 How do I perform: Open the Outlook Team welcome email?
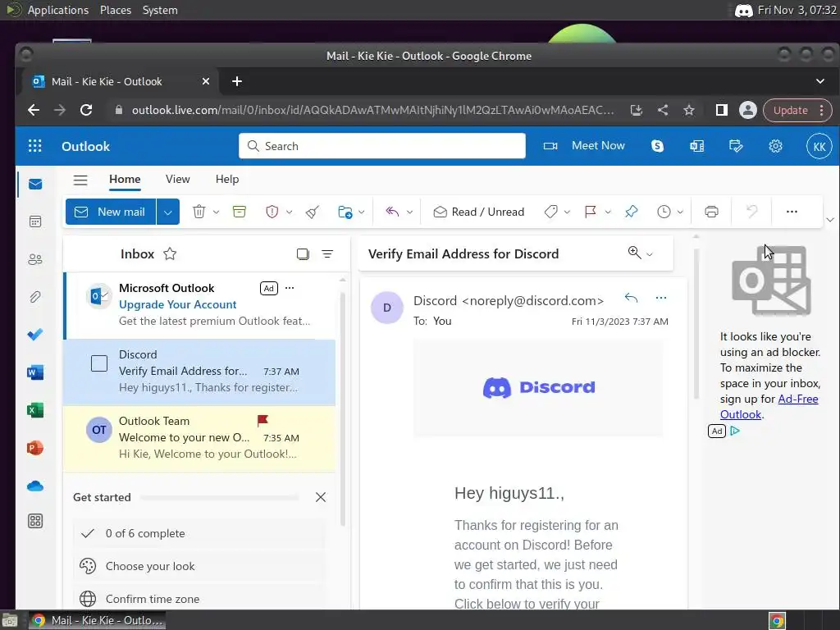(x=199, y=438)
